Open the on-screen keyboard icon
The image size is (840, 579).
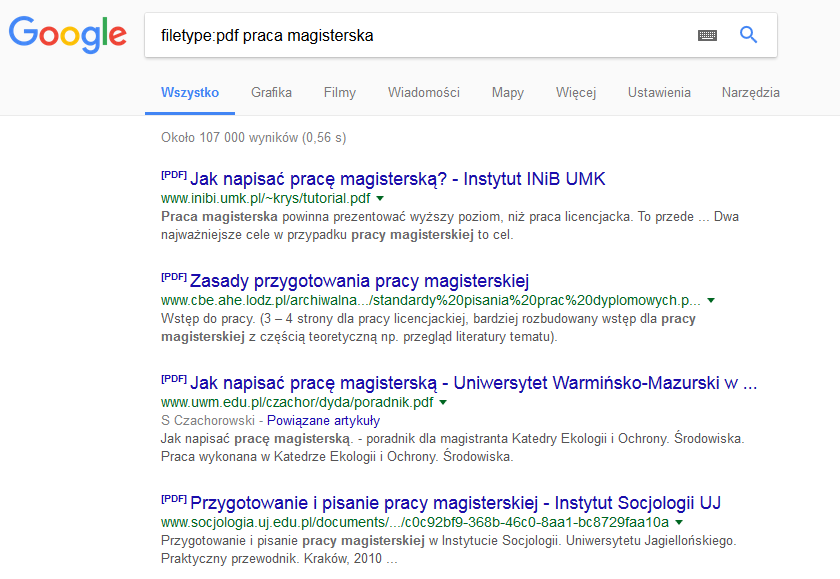[x=707, y=35]
